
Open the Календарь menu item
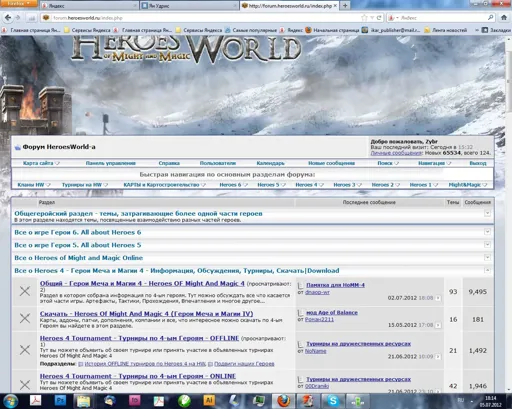pyautogui.click(x=270, y=163)
